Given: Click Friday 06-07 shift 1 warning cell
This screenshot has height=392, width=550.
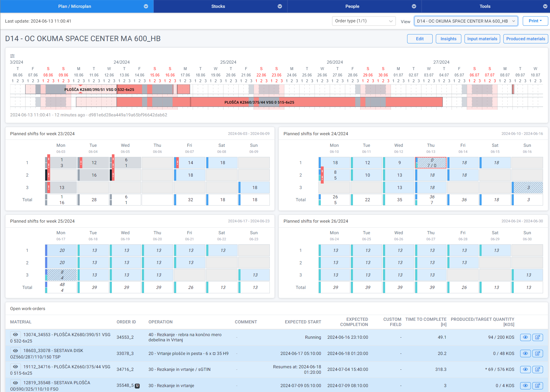Looking at the screenshot, I should pyautogui.click(x=190, y=163).
